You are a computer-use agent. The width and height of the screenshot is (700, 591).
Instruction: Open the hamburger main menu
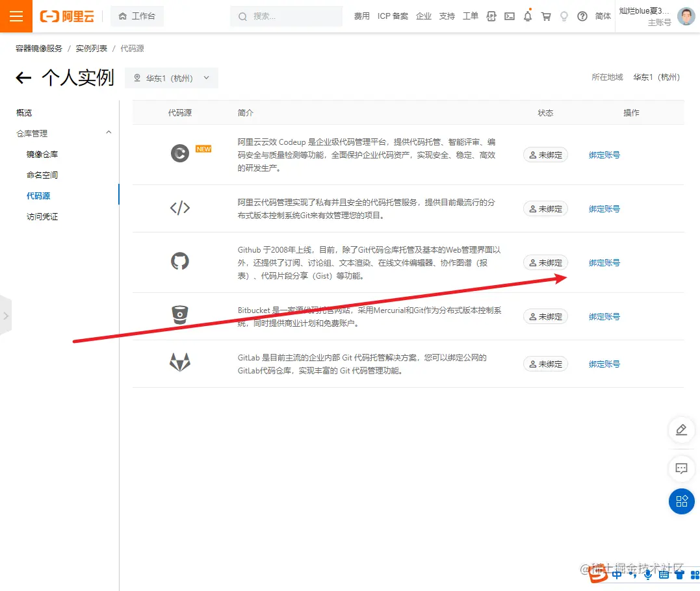pos(16,16)
